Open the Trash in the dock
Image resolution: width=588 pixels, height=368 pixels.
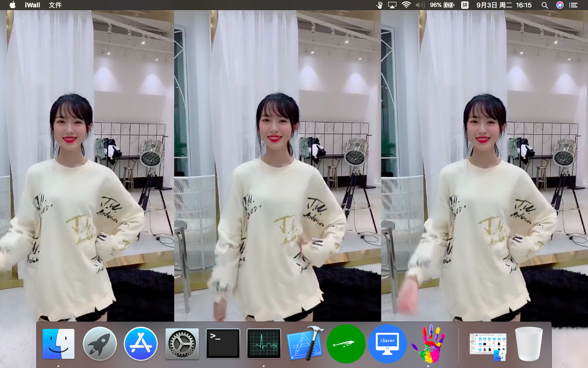(x=529, y=344)
